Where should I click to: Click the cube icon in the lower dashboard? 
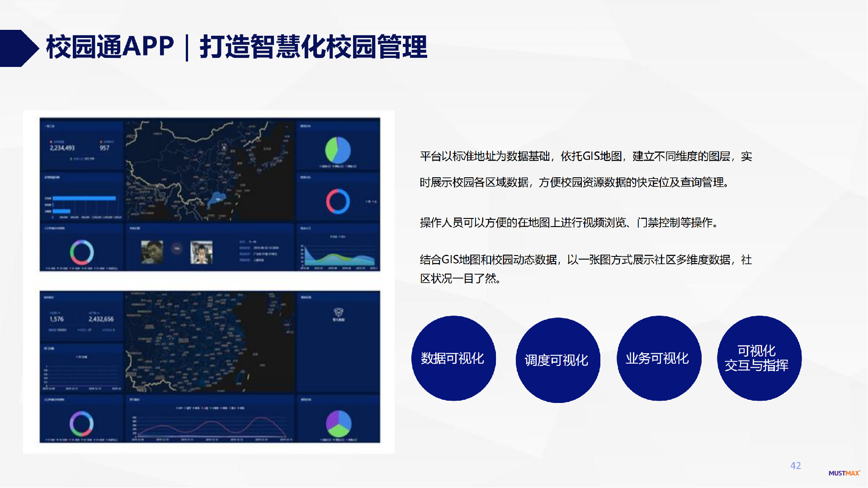click(x=338, y=312)
